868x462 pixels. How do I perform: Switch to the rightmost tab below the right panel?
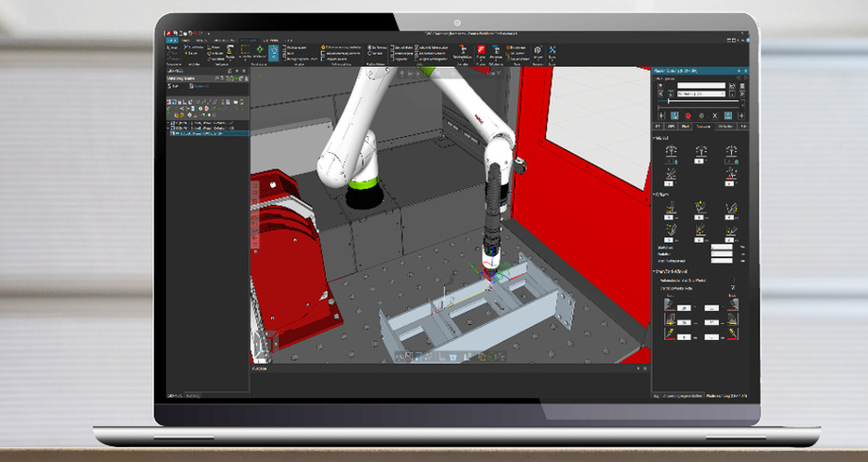tap(726, 396)
